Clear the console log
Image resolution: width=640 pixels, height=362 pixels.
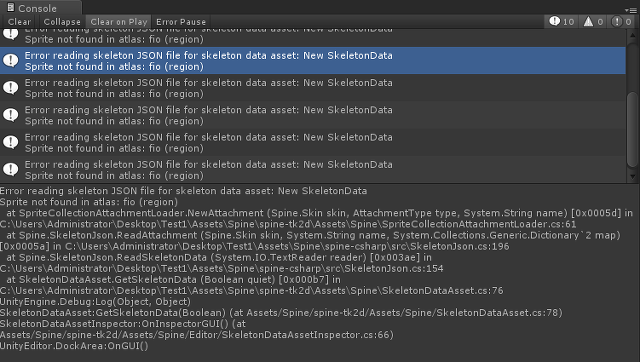19,22
